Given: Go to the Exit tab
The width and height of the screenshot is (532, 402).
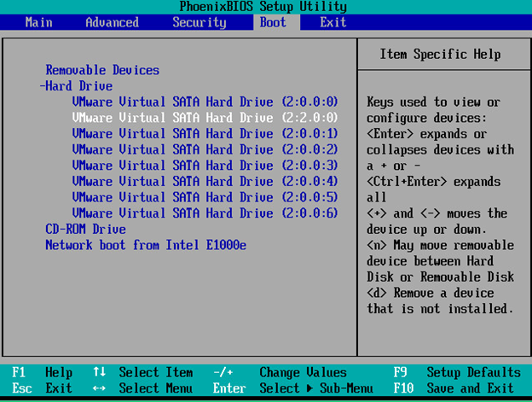Looking at the screenshot, I should coord(333,22).
